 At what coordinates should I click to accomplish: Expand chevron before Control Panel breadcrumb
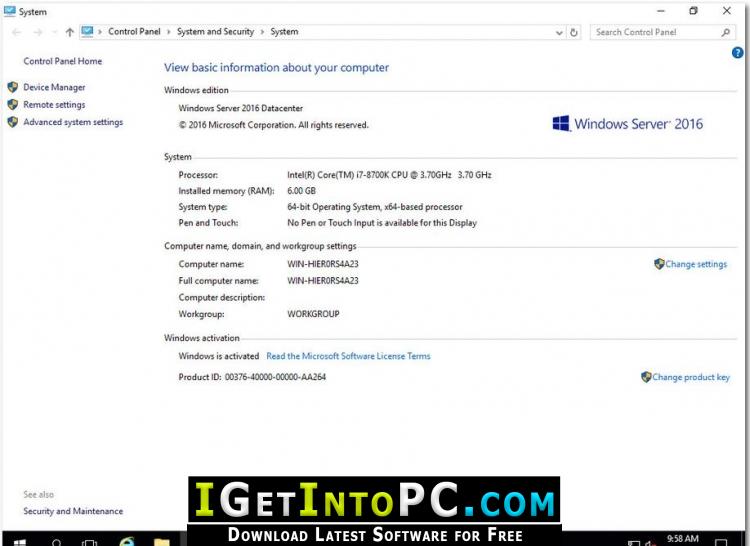click(x=100, y=32)
